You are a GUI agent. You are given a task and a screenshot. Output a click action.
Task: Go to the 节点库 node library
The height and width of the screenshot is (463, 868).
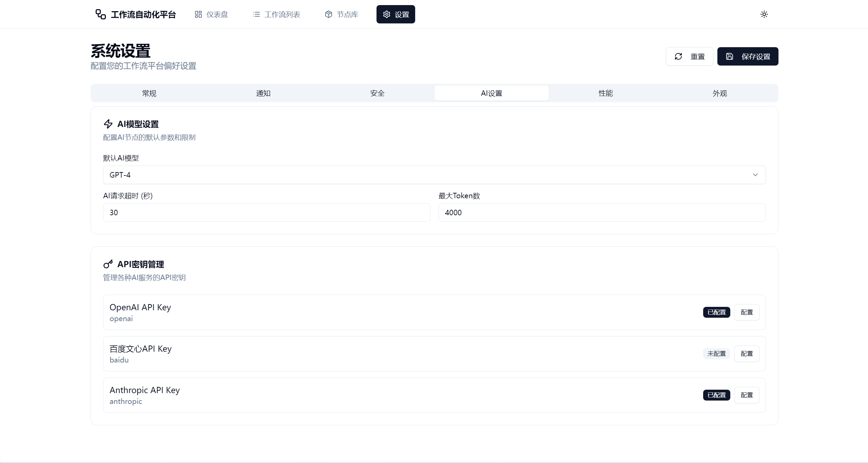[x=342, y=14]
